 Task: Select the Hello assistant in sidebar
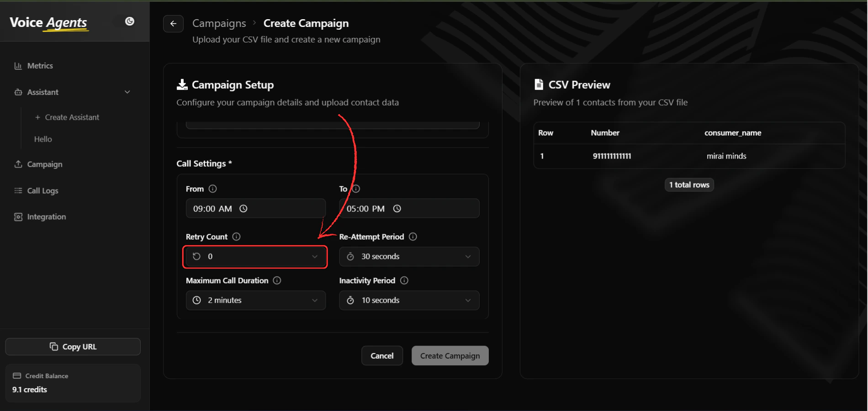42,139
